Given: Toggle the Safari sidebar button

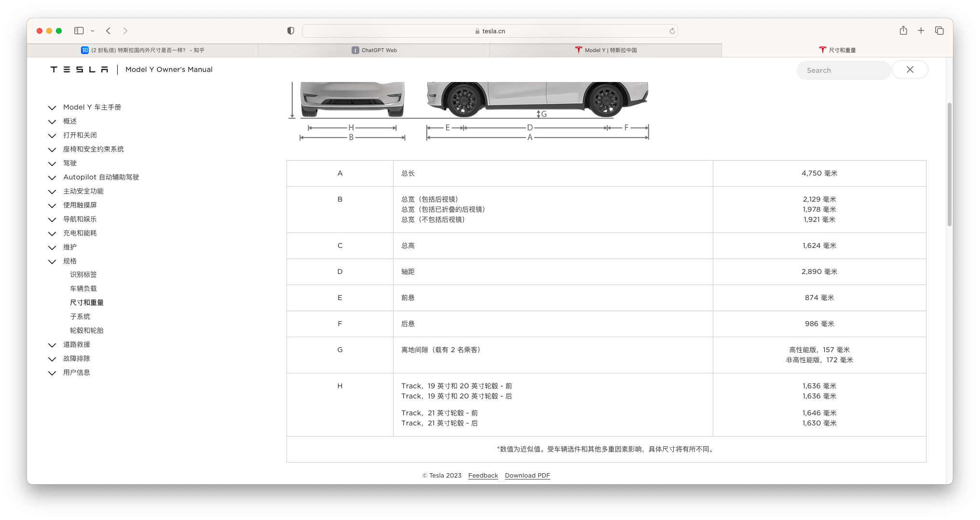Looking at the screenshot, I should tap(79, 31).
